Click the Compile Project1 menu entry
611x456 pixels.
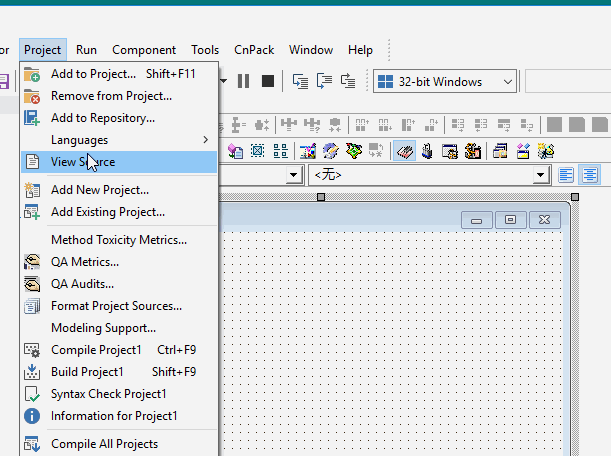click(96, 350)
